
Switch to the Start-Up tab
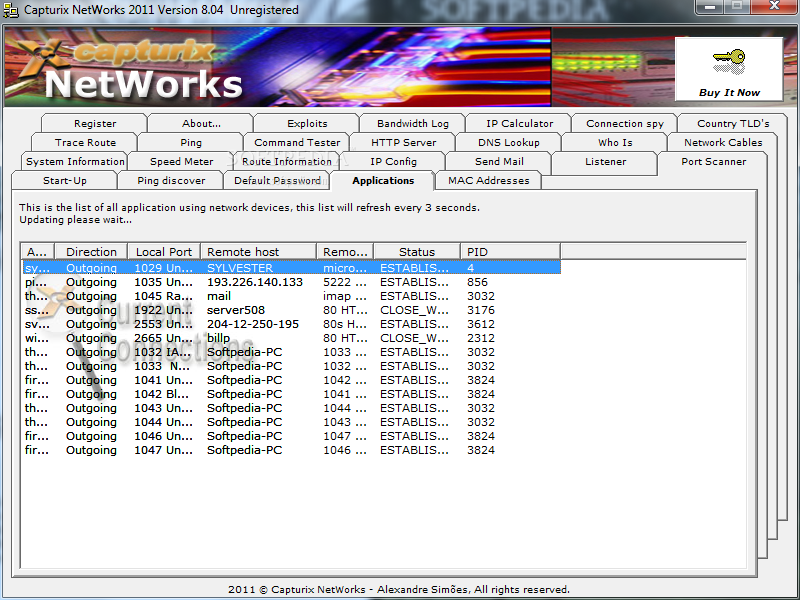tap(65, 180)
